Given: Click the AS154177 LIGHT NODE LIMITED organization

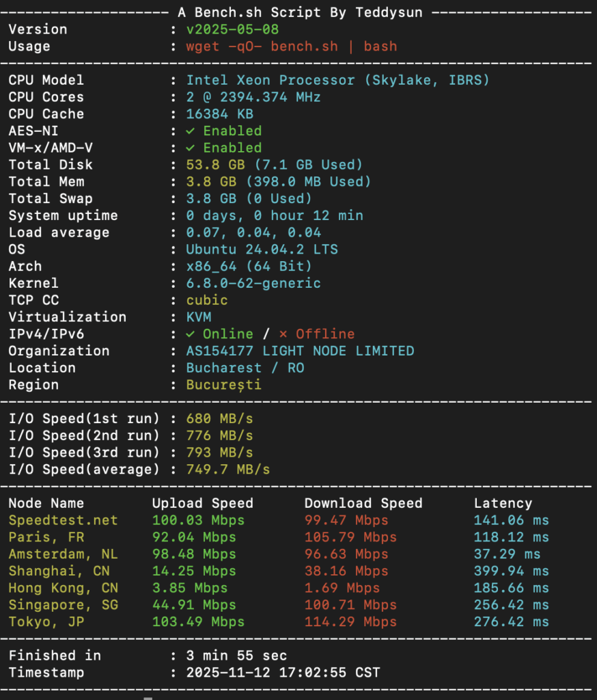Looking at the screenshot, I should 300,351.
